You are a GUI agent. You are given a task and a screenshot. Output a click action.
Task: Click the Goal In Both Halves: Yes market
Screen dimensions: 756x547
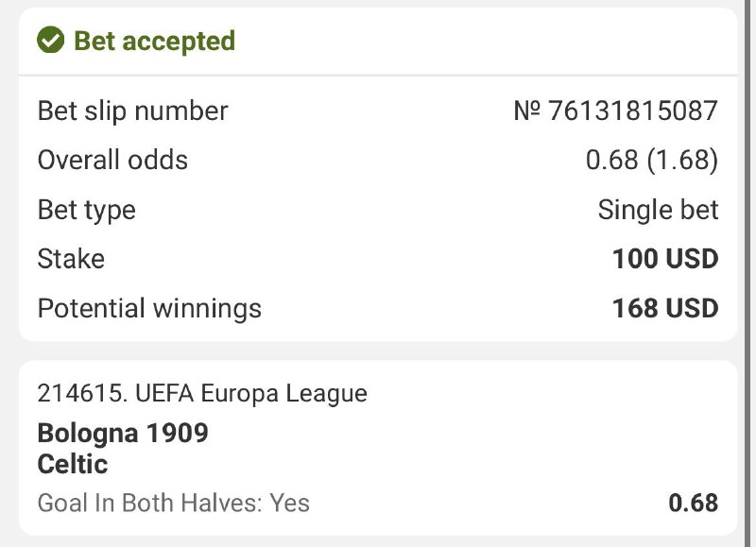tap(173, 503)
